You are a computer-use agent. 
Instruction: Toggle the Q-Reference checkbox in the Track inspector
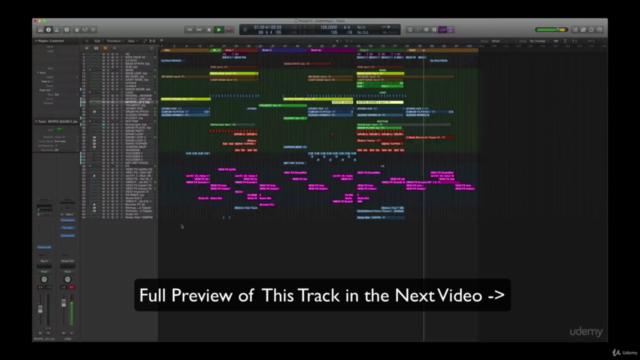coord(56,146)
